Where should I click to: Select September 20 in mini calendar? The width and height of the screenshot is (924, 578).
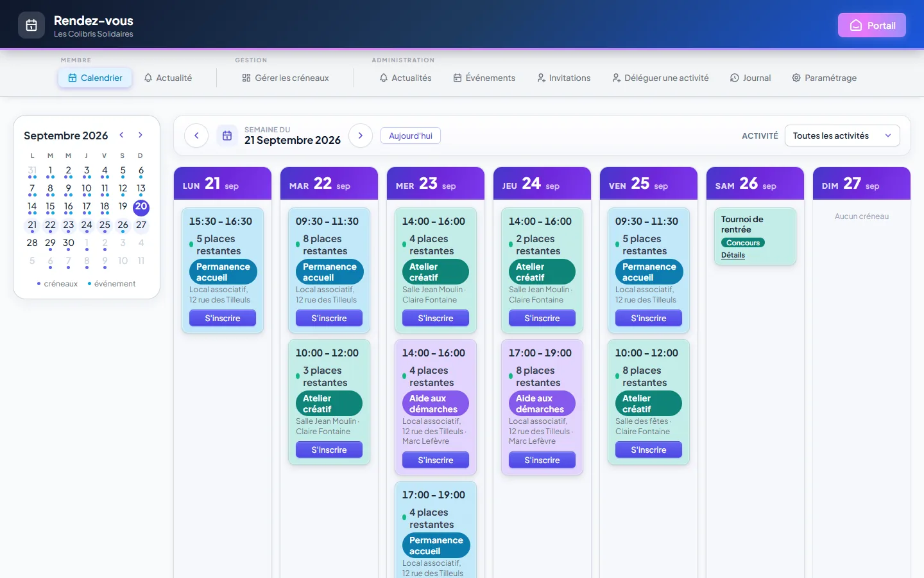[x=141, y=207]
